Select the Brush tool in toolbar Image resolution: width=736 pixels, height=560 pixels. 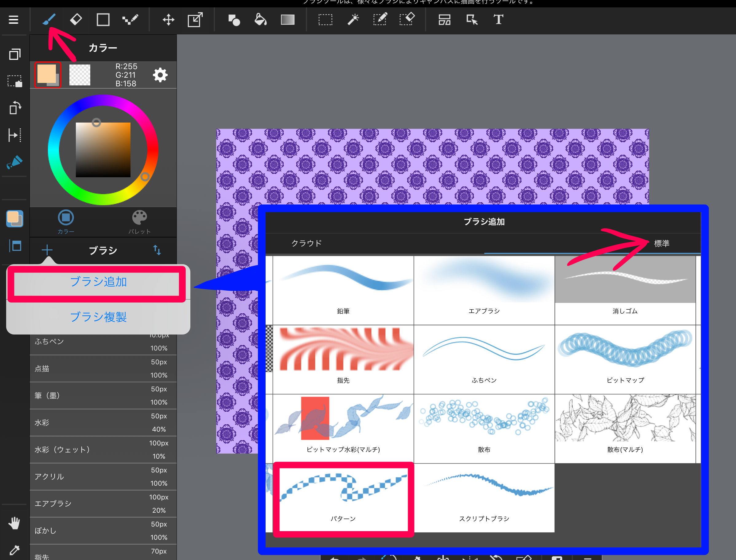pos(48,19)
